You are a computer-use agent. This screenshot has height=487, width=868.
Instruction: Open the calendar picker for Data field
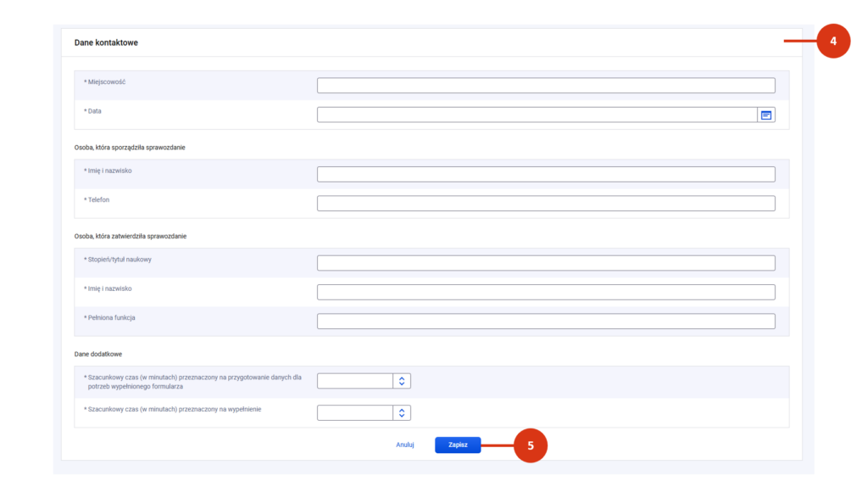click(x=766, y=115)
